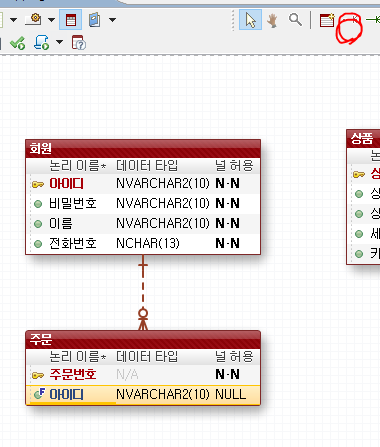Click N-N null setting of 비밀번호 row

tap(227, 203)
